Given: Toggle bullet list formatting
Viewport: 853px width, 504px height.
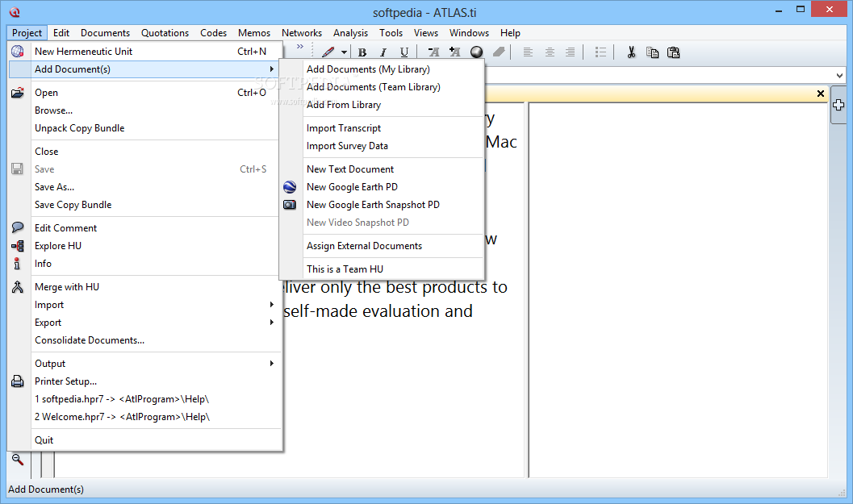Looking at the screenshot, I should click(x=600, y=52).
